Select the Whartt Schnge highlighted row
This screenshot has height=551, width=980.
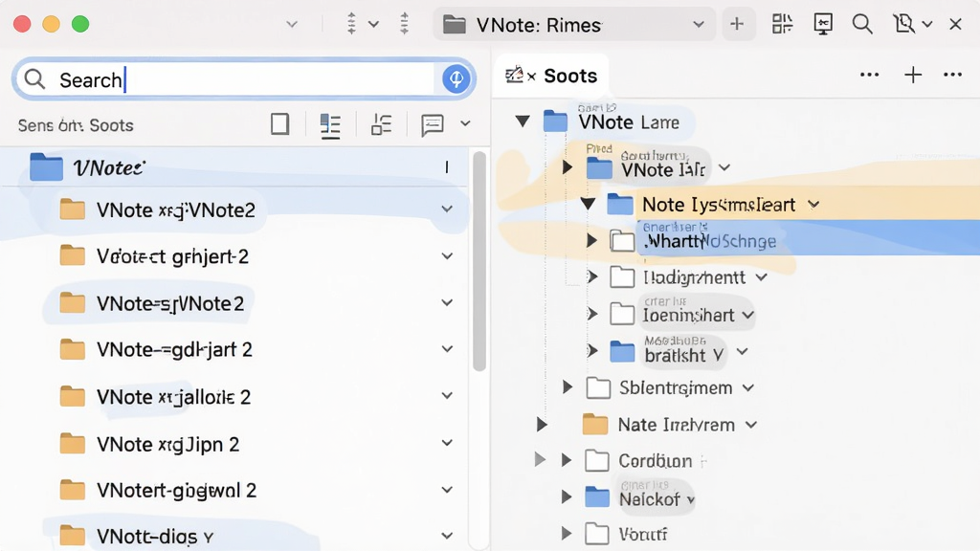coord(808,238)
